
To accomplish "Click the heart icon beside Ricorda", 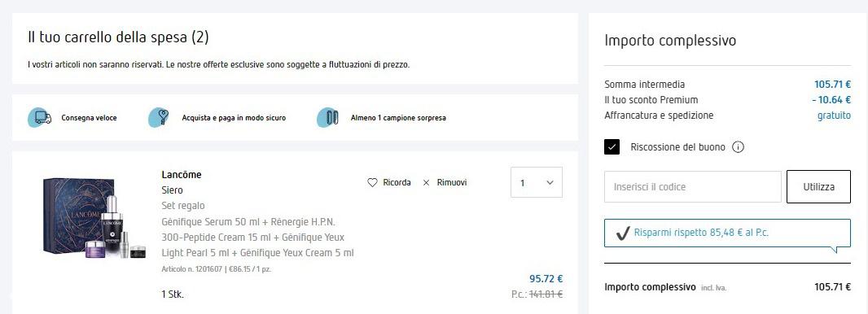I will 373,182.
